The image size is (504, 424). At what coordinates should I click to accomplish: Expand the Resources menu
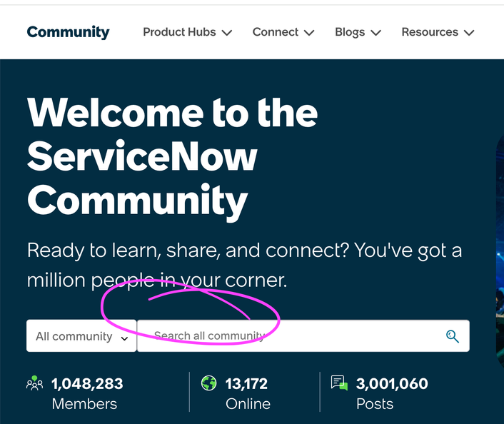point(438,32)
